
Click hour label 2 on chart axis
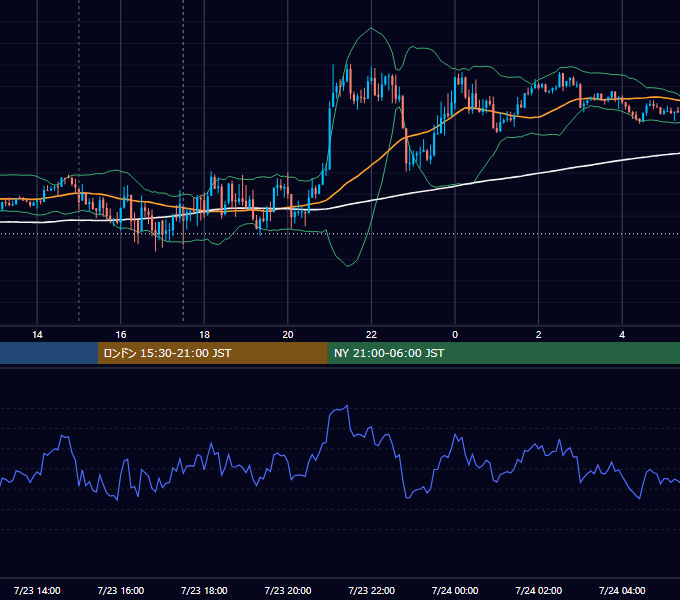[x=539, y=335]
